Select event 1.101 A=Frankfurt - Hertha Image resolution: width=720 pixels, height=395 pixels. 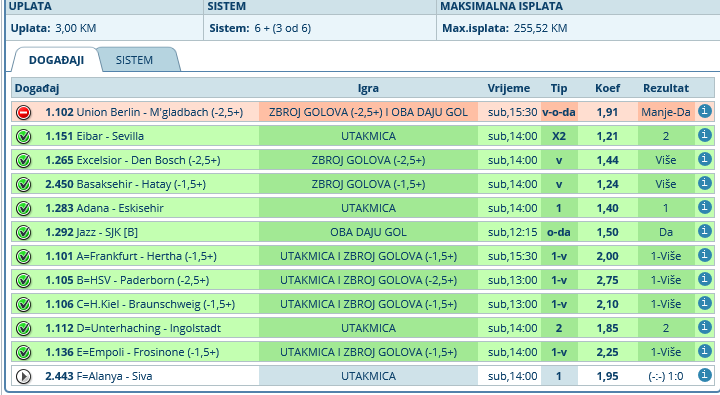131,256
